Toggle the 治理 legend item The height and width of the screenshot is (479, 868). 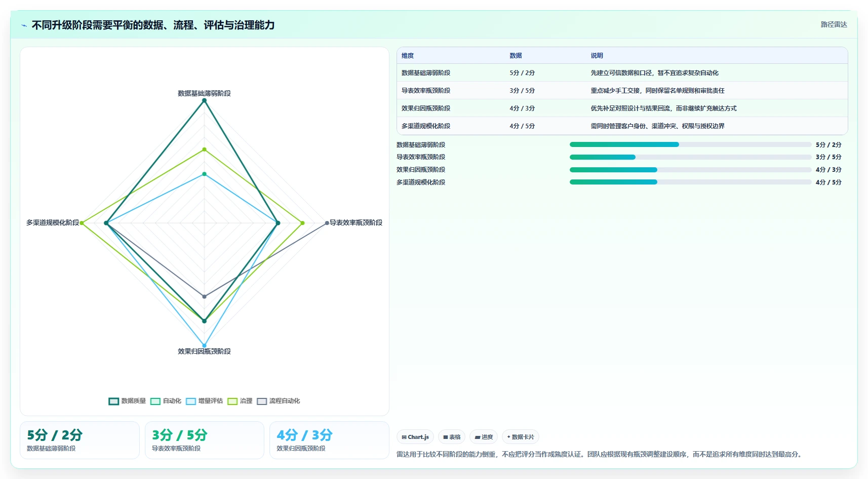[x=240, y=401]
